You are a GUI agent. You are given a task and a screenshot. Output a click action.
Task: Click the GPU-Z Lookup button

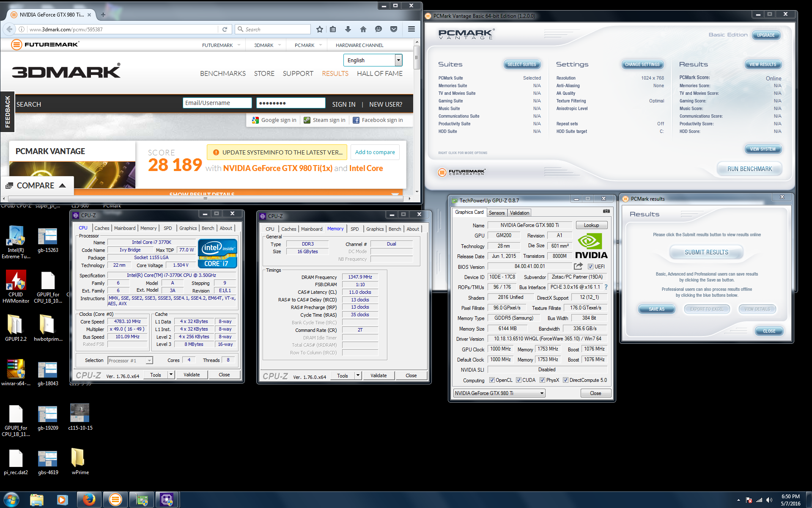pos(591,225)
